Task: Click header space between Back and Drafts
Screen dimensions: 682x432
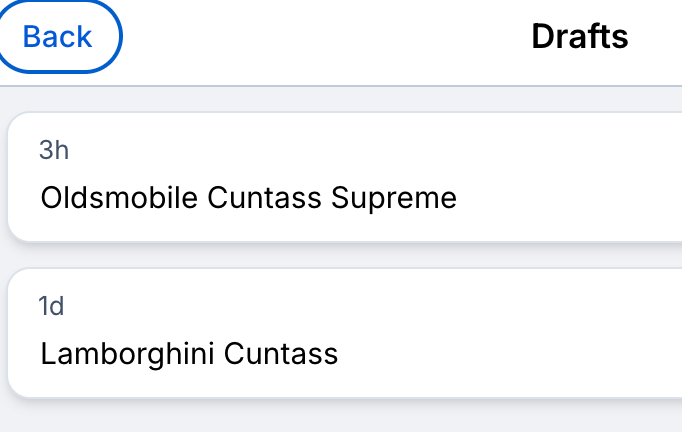Action: pos(320,37)
